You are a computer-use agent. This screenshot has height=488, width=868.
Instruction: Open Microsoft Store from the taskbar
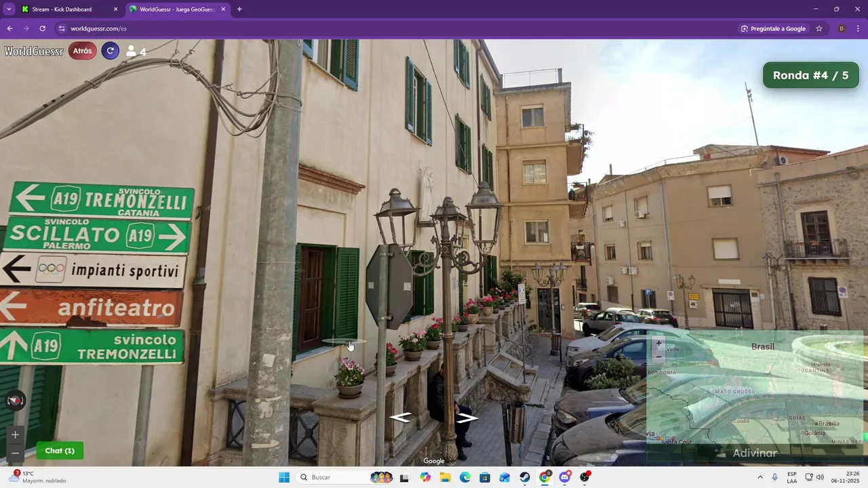(485, 477)
